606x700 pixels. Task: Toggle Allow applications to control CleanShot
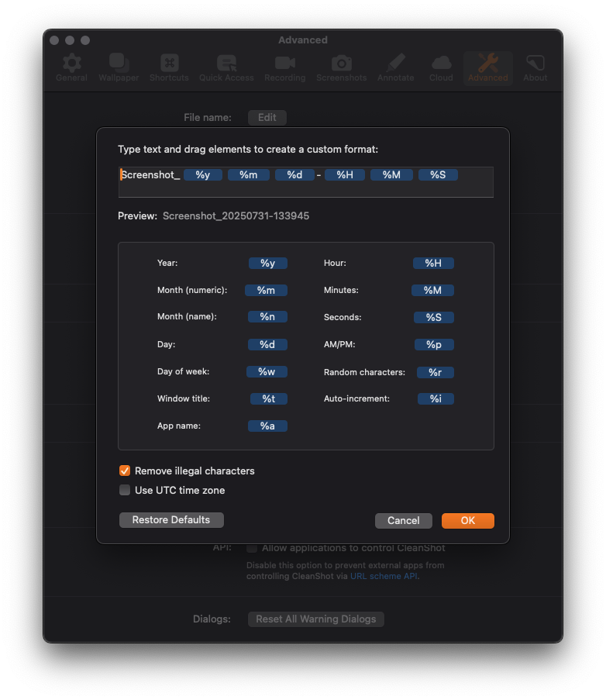(x=252, y=548)
